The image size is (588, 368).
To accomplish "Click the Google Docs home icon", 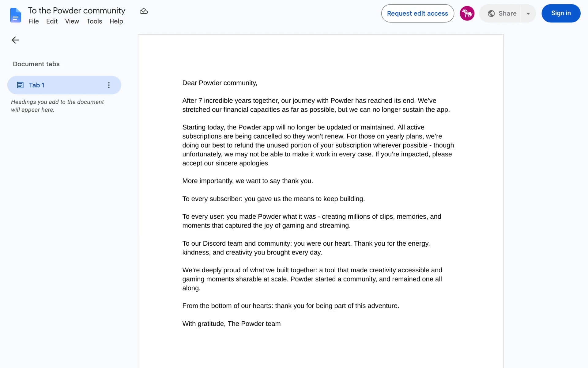I will pyautogui.click(x=15, y=15).
